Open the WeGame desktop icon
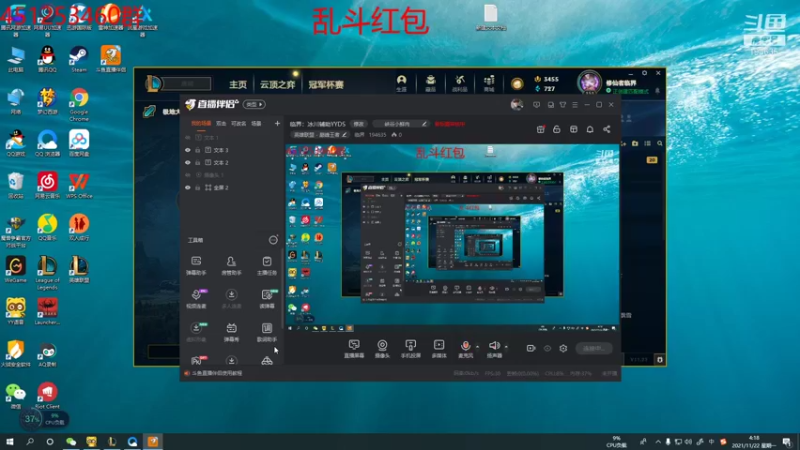800x450 pixels. click(x=15, y=269)
